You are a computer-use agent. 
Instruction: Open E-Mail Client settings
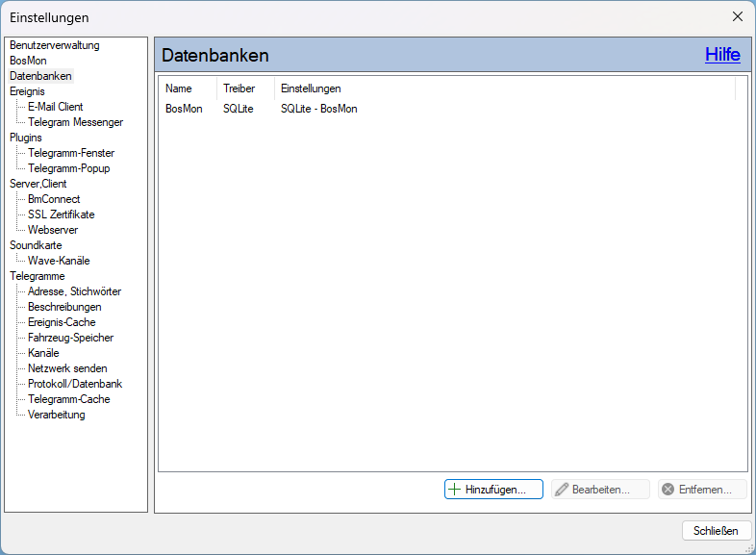tap(56, 107)
